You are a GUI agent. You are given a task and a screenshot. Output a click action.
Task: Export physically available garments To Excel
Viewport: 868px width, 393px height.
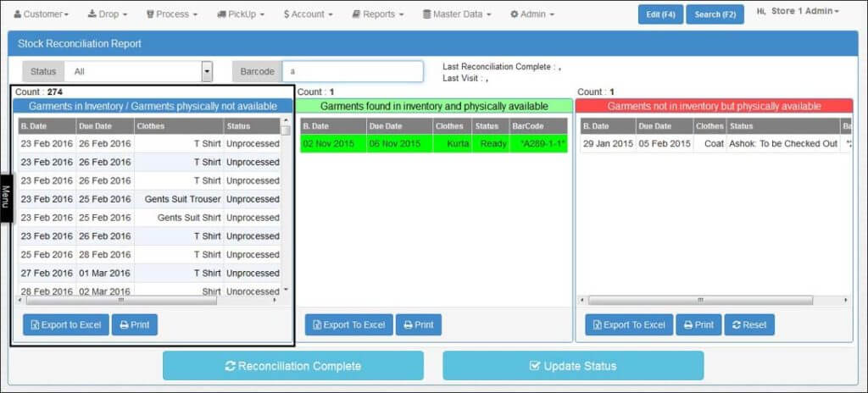[348, 325]
